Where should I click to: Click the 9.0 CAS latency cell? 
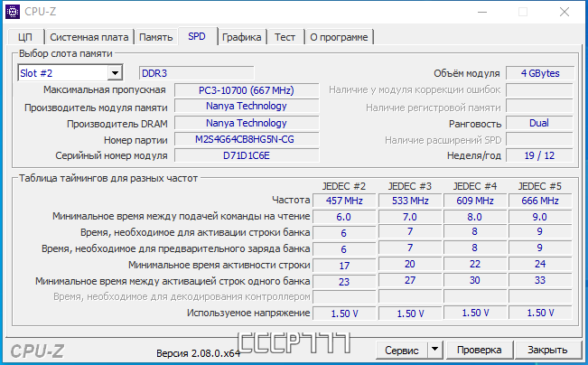coord(540,217)
